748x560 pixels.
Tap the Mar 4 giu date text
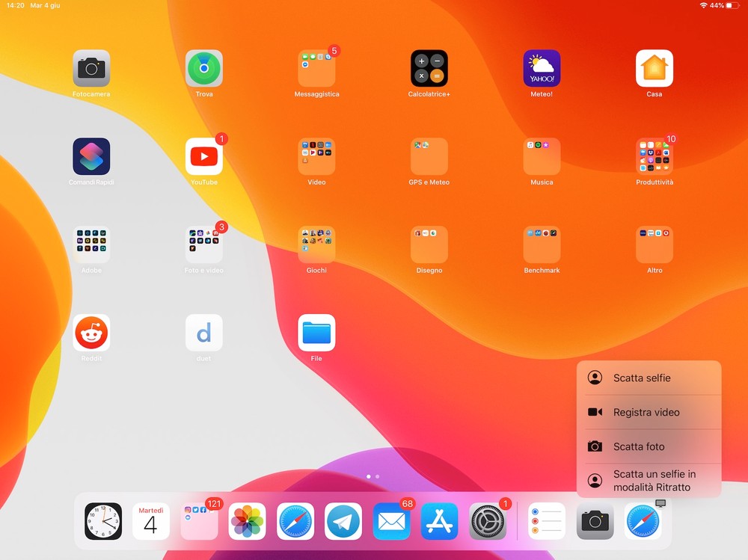tap(46, 5)
